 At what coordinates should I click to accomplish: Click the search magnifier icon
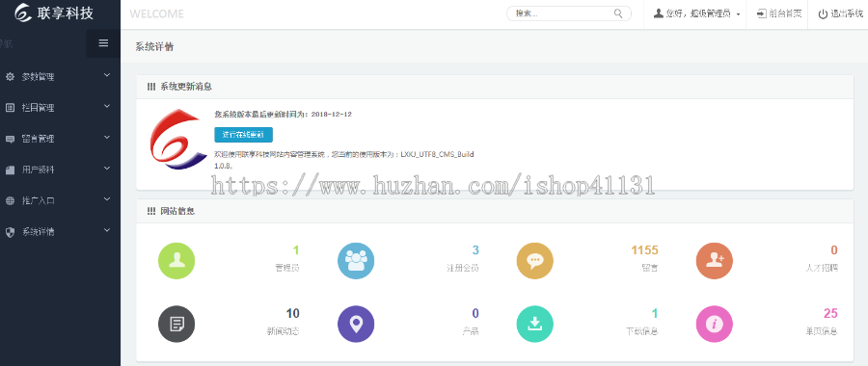(618, 13)
